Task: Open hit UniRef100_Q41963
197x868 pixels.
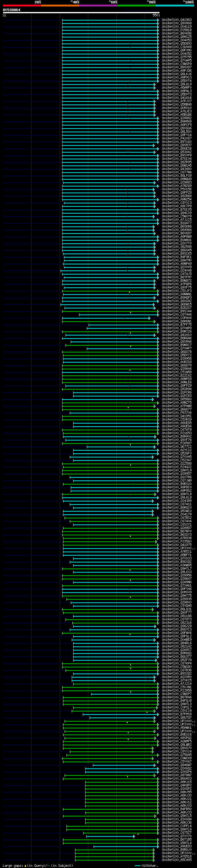Action: pos(177,20)
